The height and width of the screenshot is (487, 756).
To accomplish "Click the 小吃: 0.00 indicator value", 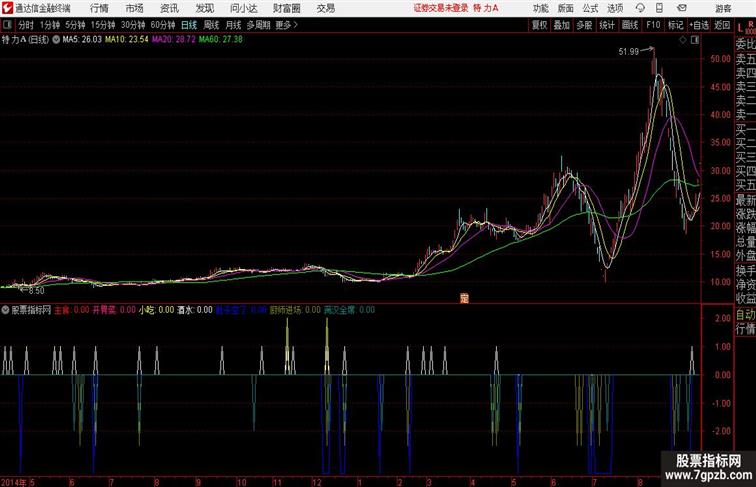I will (x=156, y=310).
